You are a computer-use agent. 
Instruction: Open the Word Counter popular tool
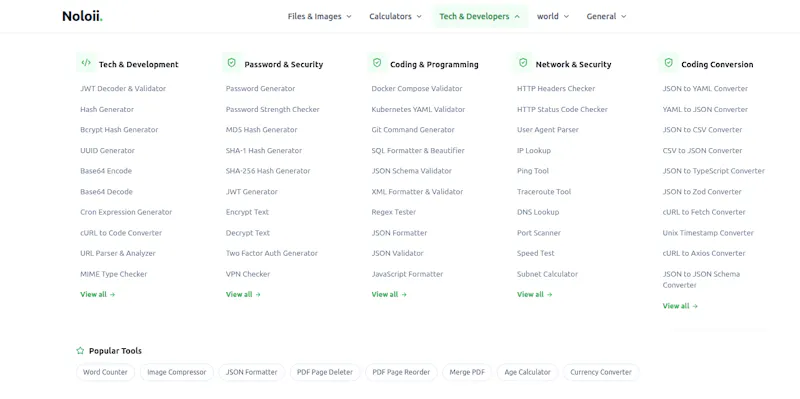pyautogui.click(x=105, y=372)
